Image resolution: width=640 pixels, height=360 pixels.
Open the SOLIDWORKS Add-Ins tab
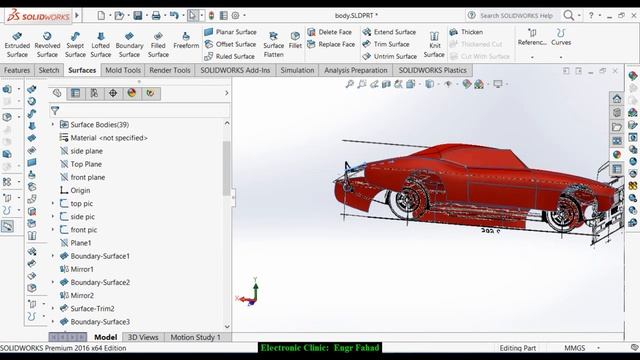[235, 70]
